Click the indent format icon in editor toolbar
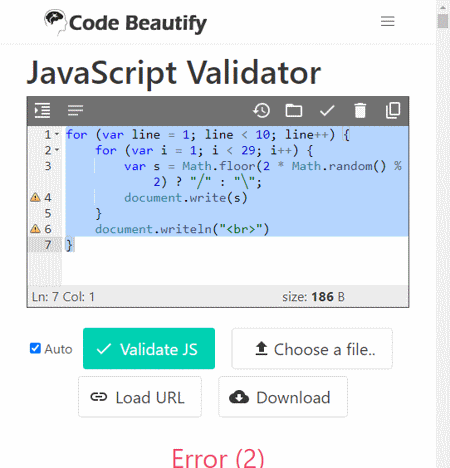Viewport: 450px width, 468px height. click(42, 110)
